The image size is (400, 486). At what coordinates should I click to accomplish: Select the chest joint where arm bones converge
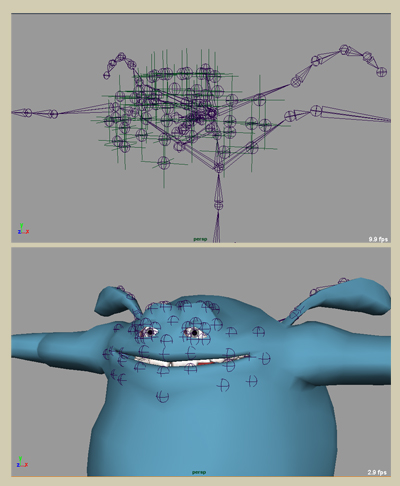218,167
